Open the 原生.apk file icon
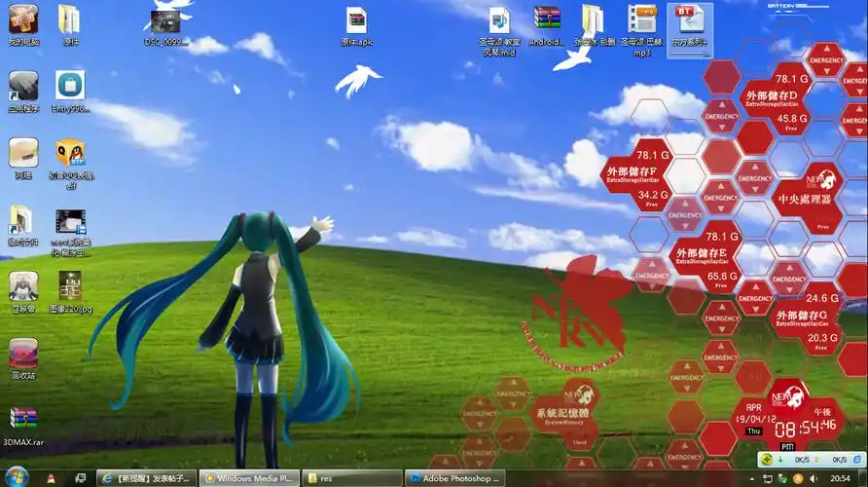 coord(356,20)
